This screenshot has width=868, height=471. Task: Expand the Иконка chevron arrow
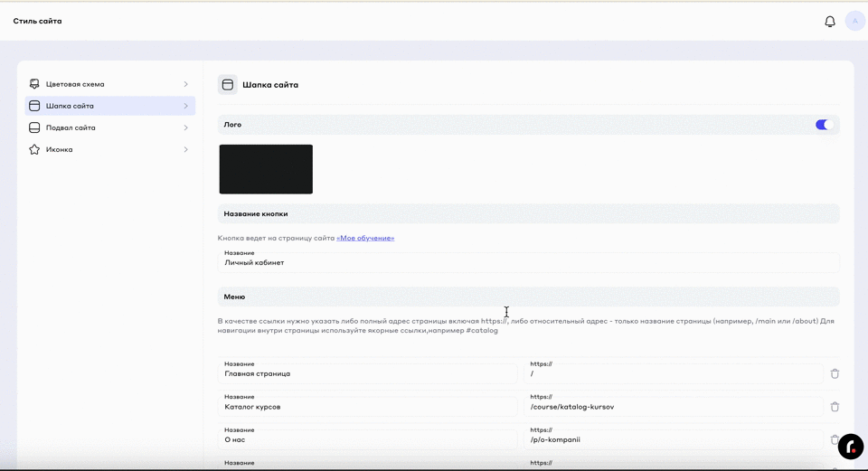click(185, 149)
